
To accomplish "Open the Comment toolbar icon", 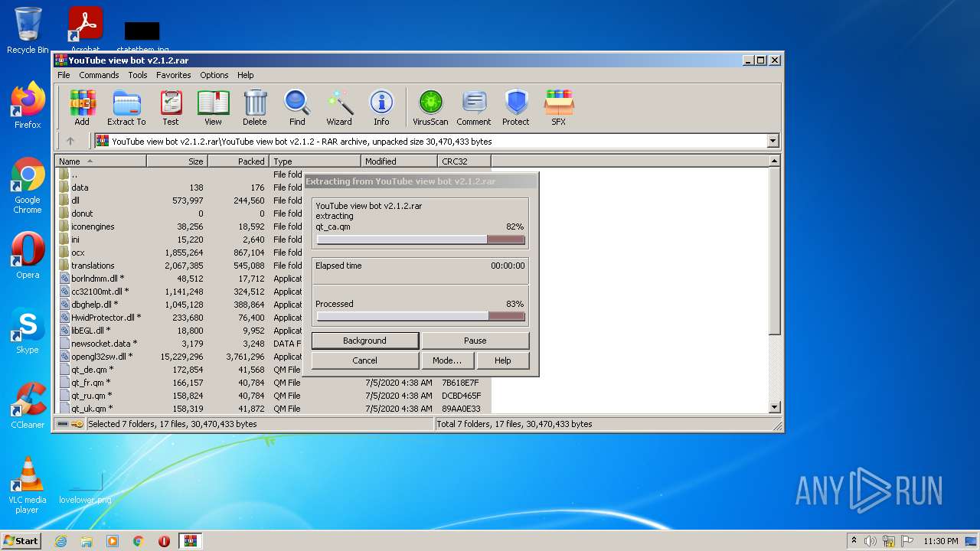I will coord(474,107).
